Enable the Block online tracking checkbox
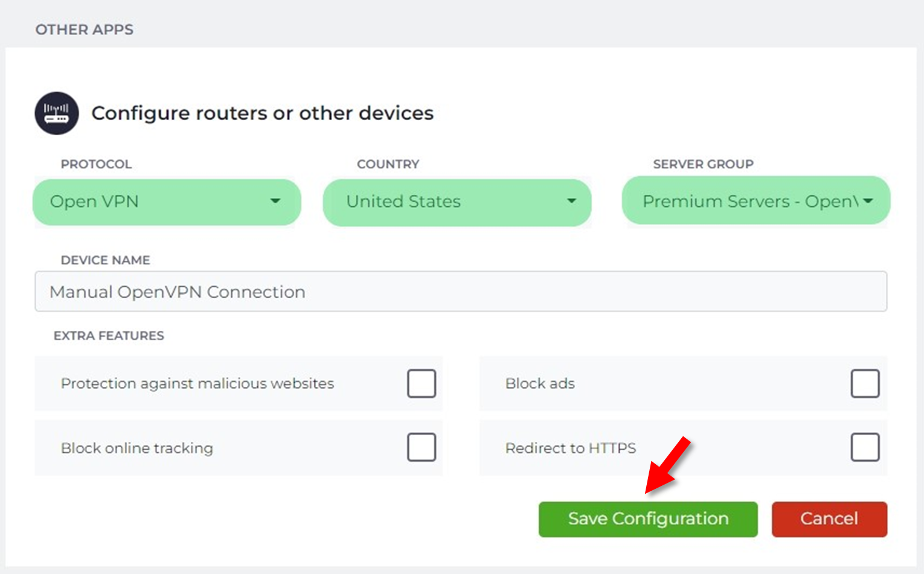924x574 pixels. click(421, 447)
